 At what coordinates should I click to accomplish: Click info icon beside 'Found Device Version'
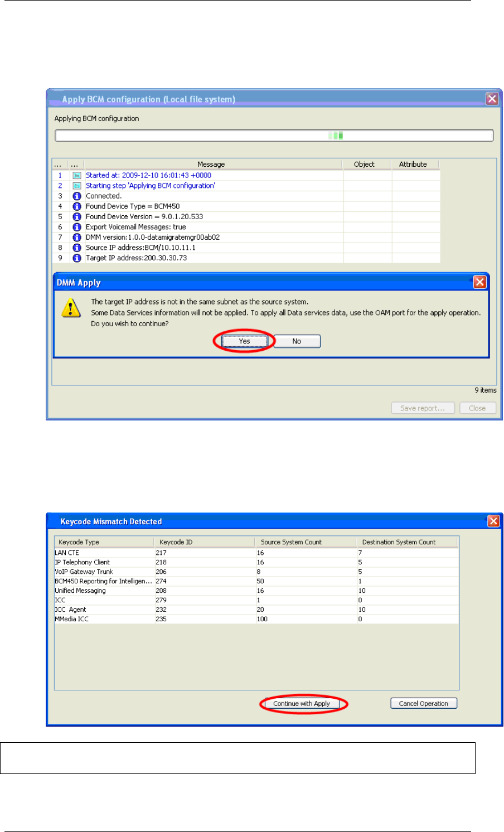pyautogui.click(x=77, y=217)
